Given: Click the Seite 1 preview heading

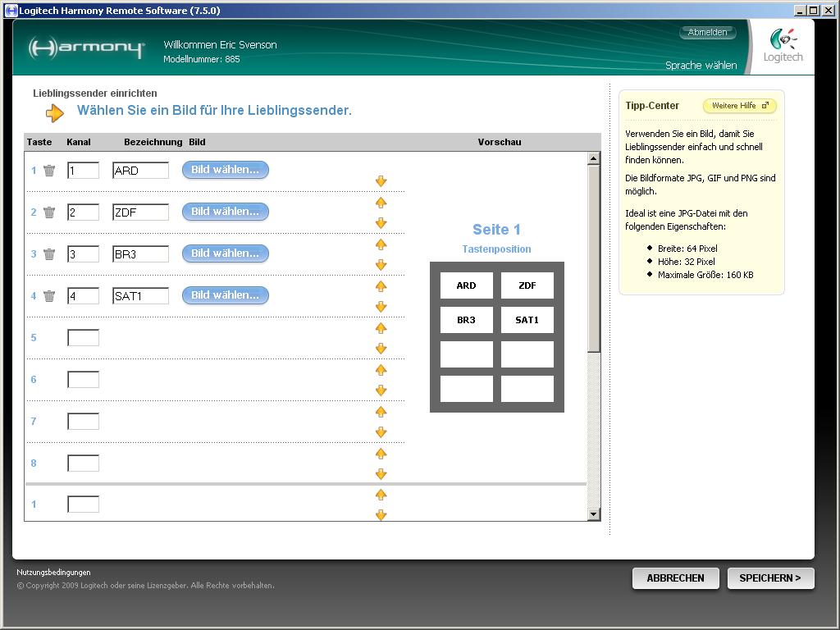Looking at the screenshot, I should click(x=496, y=230).
